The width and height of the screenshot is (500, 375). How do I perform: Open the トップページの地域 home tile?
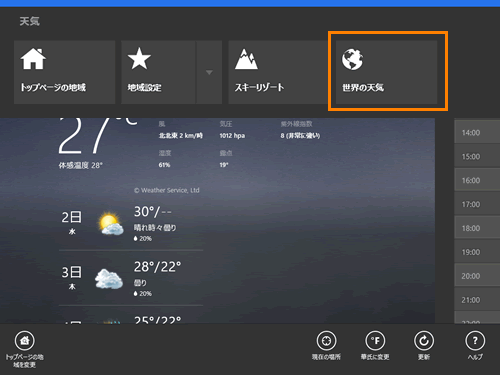64,72
